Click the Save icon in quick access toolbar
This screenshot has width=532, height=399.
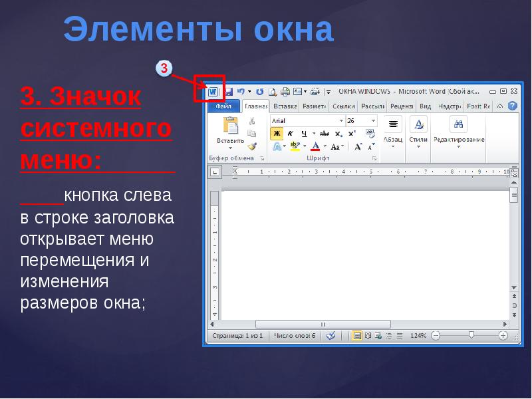click(x=228, y=92)
